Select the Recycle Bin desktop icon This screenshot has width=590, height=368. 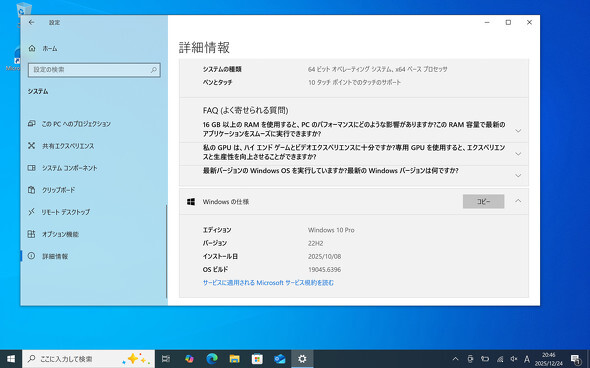coord(24,10)
